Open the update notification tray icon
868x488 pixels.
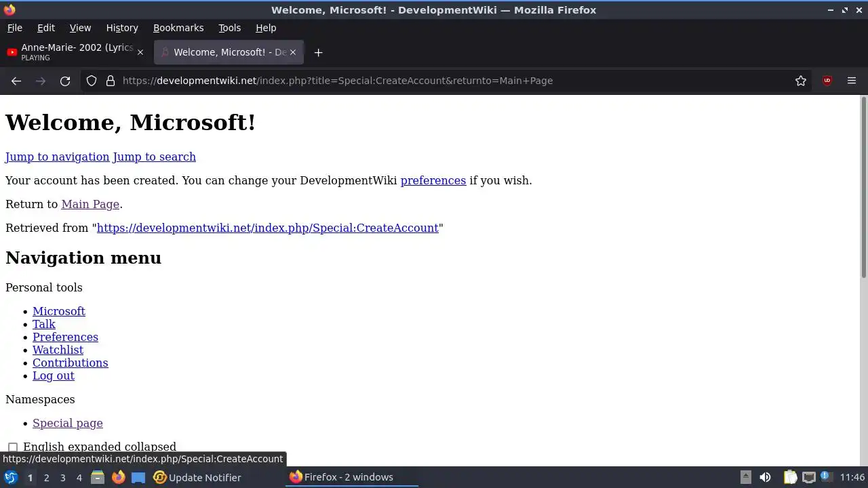[x=826, y=476]
